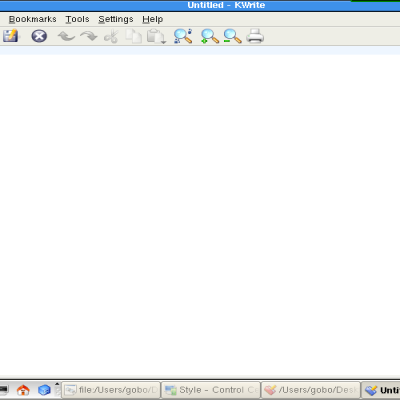Image resolution: width=400 pixels, height=400 pixels.
Task: Click the Print icon
Action: [x=255, y=36]
